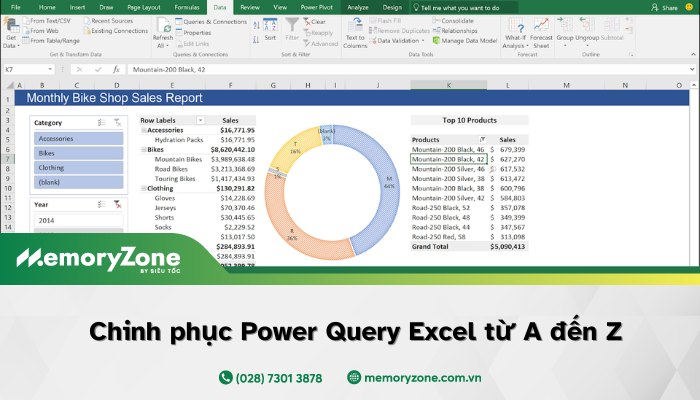This screenshot has width=700, height=400.
Task: Click the Insert Function fx icon
Action: click(117, 69)
